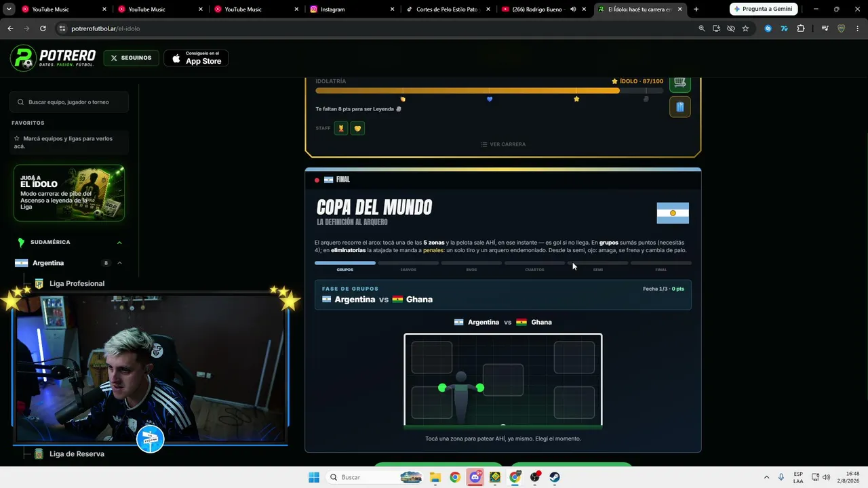Open Steam from the taskbar
This screenshot has height=488, width=868.
pos(555,477)
